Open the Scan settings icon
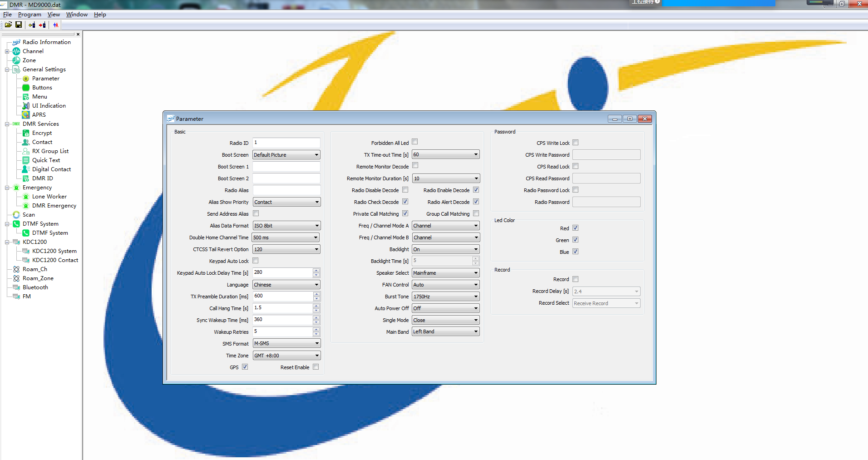868x460 pixels. point(16,214)
